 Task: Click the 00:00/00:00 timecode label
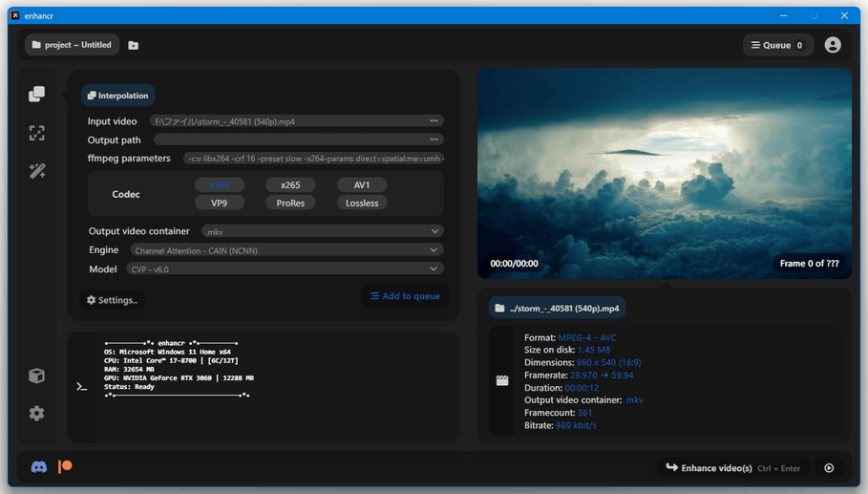pyautogui.click(x=515, y=264)
